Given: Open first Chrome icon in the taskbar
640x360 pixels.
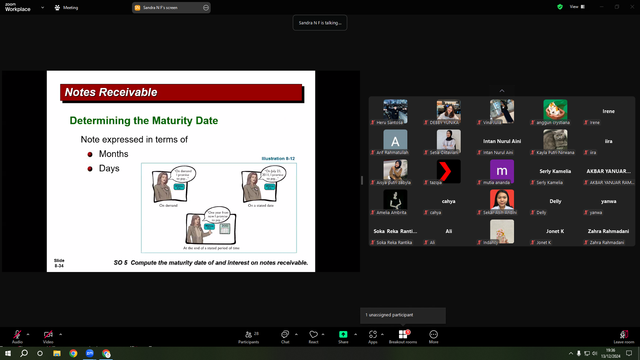Looking at the screenshot, I should (x=73, y=353).
